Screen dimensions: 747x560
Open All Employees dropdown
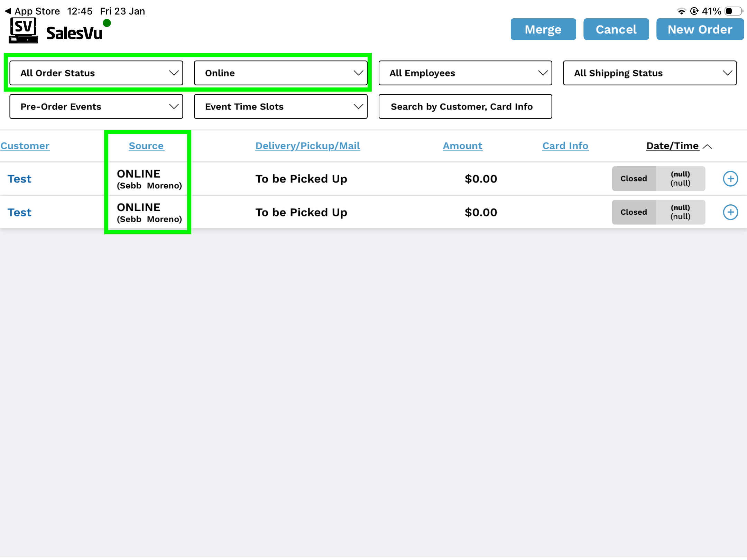465,73
